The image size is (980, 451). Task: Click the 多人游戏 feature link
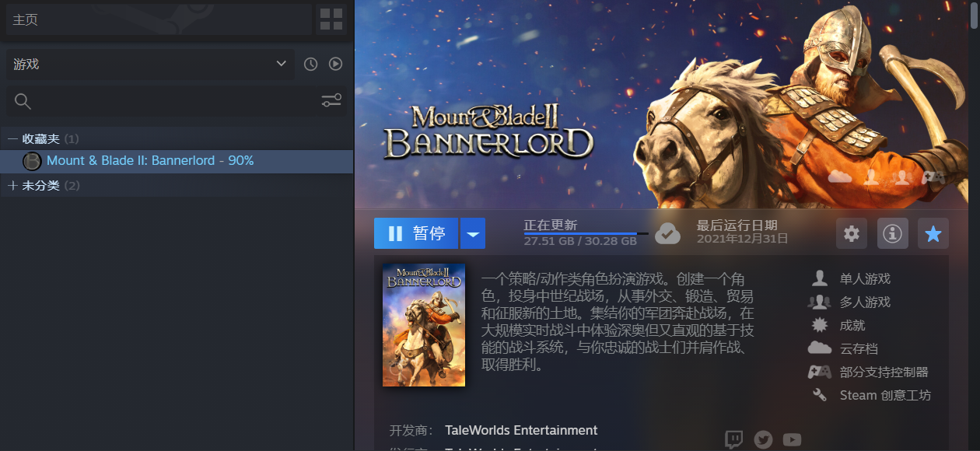[865, 302]
